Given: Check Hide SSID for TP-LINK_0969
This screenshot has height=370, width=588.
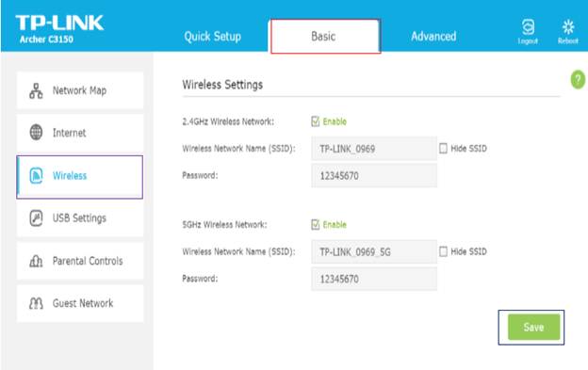Looking at the screenshot, I should [x=443, y=149].
